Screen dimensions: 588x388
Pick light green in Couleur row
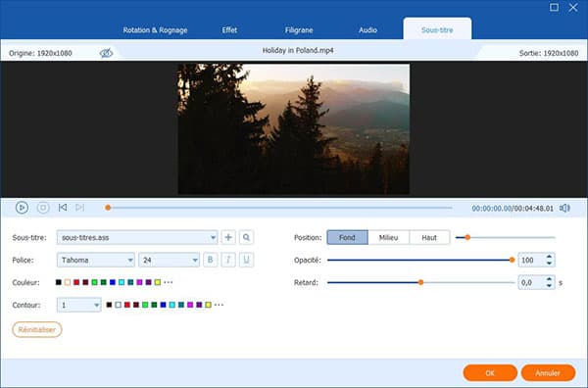(94, 282)
